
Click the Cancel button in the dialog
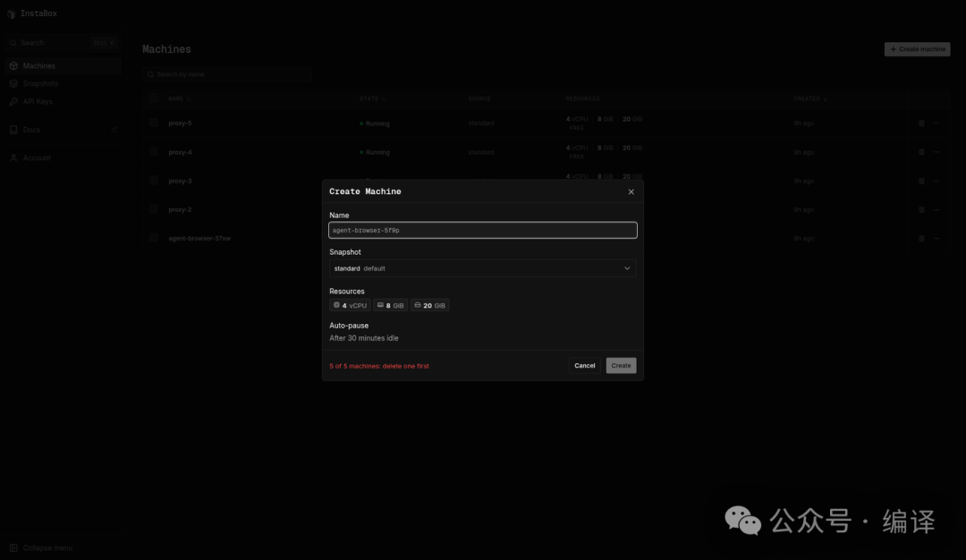(585, 366)
